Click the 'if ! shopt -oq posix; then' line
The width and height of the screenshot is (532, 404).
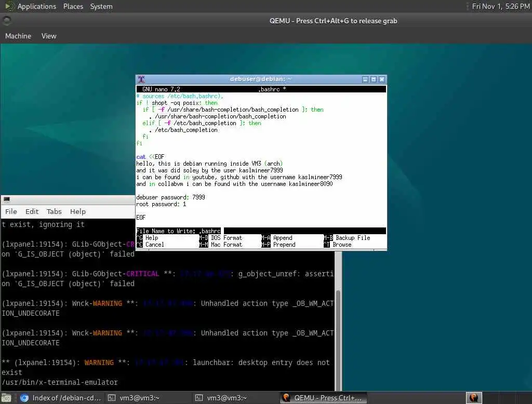177,103
